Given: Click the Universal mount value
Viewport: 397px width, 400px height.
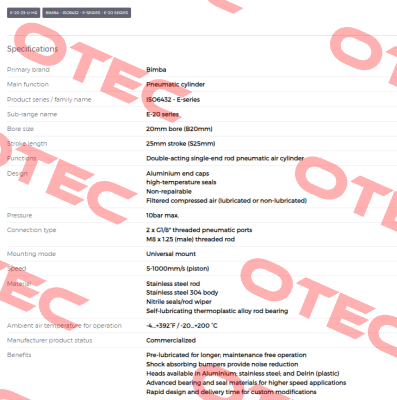Looking at the screenshot, I should tap(171, 254).
